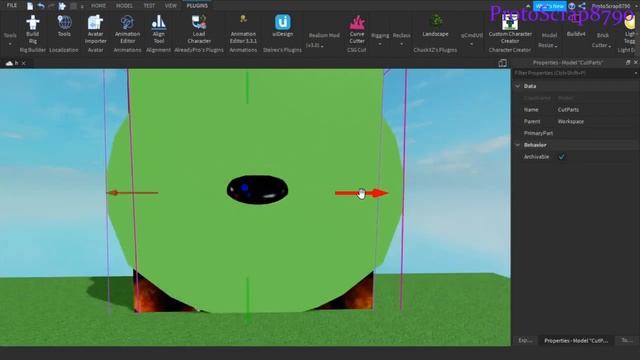640x360 pixels.
Task: Open the Localization Tools icon
Action: click(x=64, y=22)
